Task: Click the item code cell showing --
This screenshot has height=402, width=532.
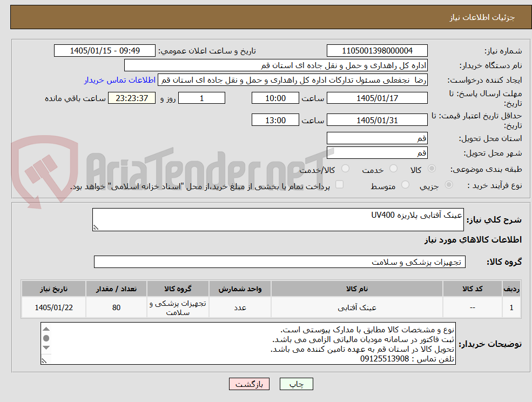Action: (472, 307)
